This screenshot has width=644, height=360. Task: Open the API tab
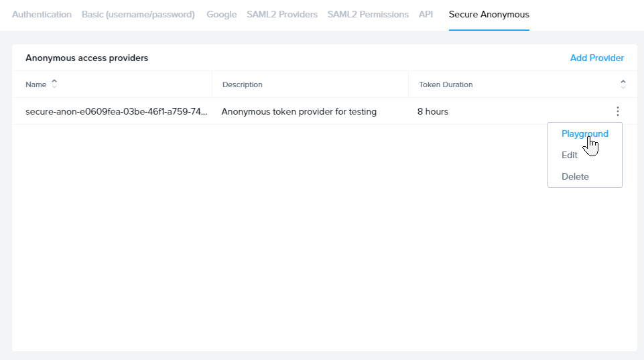pos(426,14)
